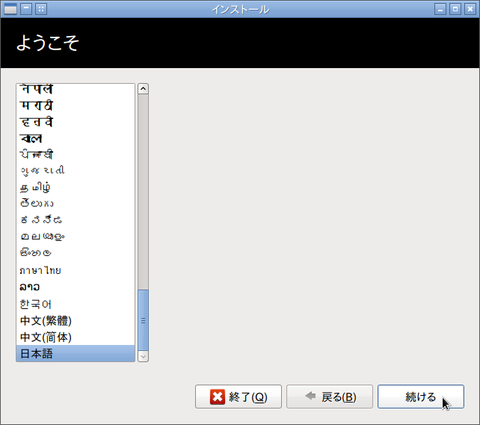Select 中文(繁體) in the language list
The height and width of the screenshot is (425, 480).
76,321
